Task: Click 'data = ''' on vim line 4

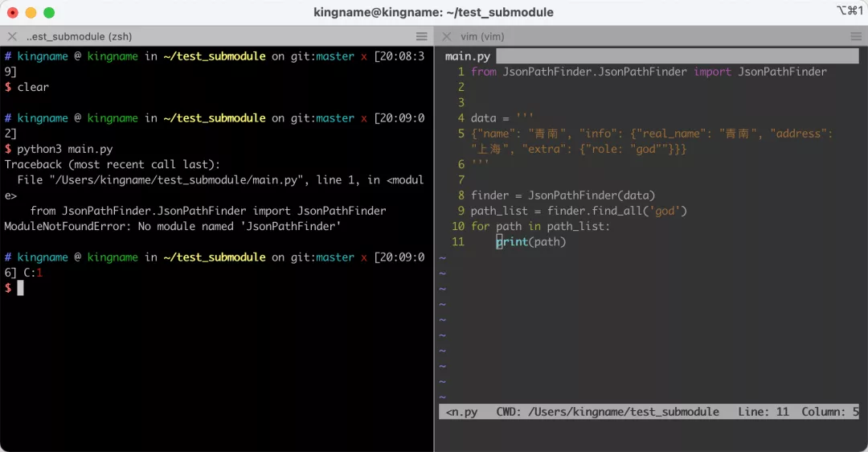Action: 502,118
